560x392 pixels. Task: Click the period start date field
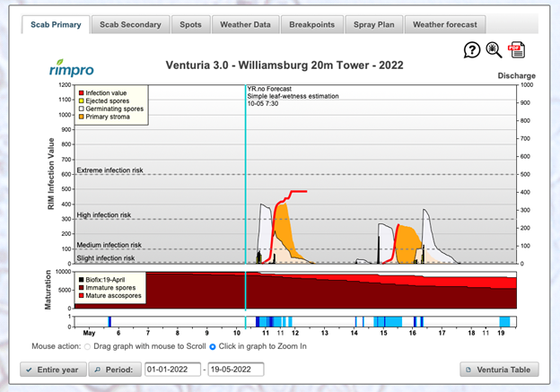173,369
